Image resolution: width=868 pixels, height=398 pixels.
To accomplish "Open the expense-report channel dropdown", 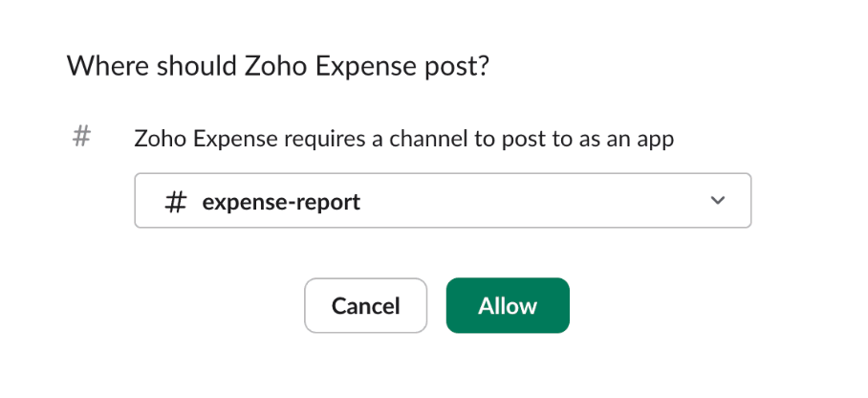I will click(x=443, y=201).
